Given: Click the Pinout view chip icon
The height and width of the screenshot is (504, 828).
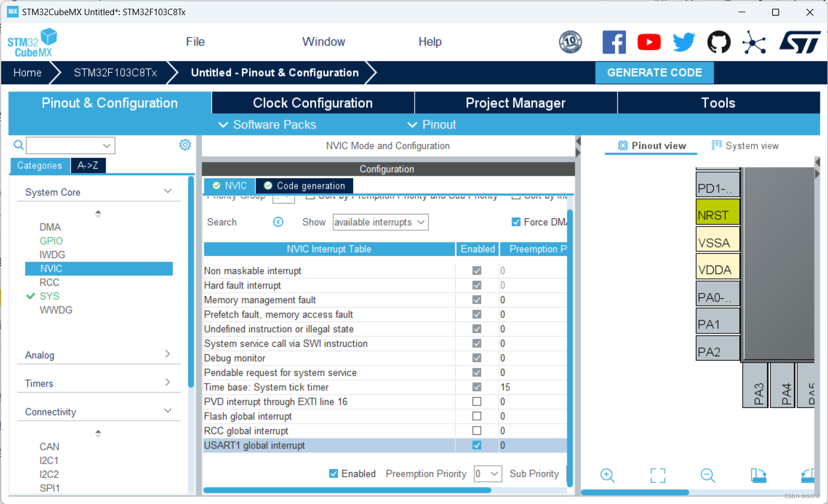Looking at the screenshot, I should pos(623,145).
